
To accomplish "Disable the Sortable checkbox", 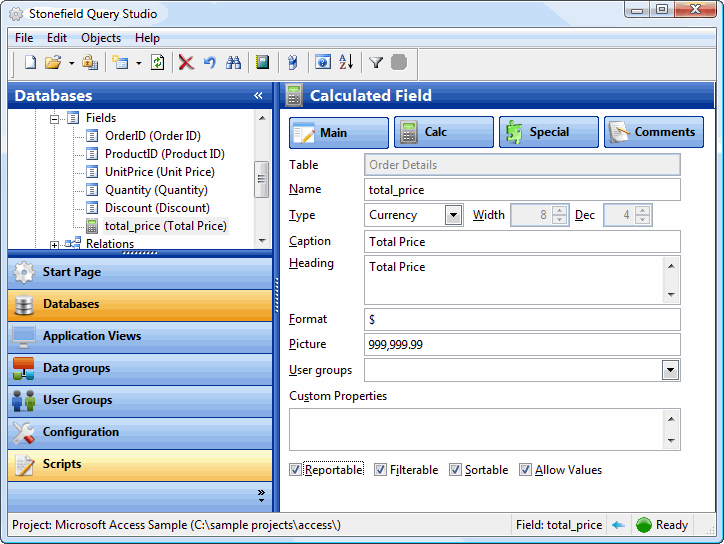I will pos(455,470).
